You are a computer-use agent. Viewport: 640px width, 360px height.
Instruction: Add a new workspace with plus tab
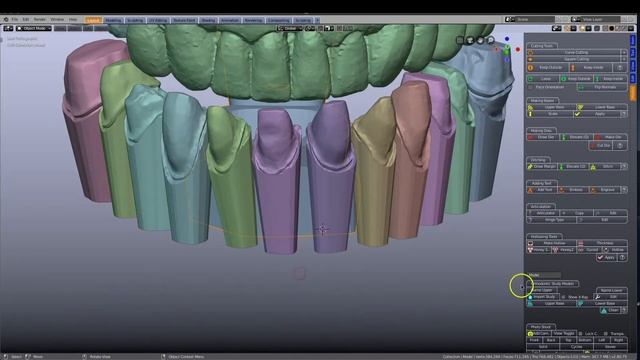click(x=317, y=20)
